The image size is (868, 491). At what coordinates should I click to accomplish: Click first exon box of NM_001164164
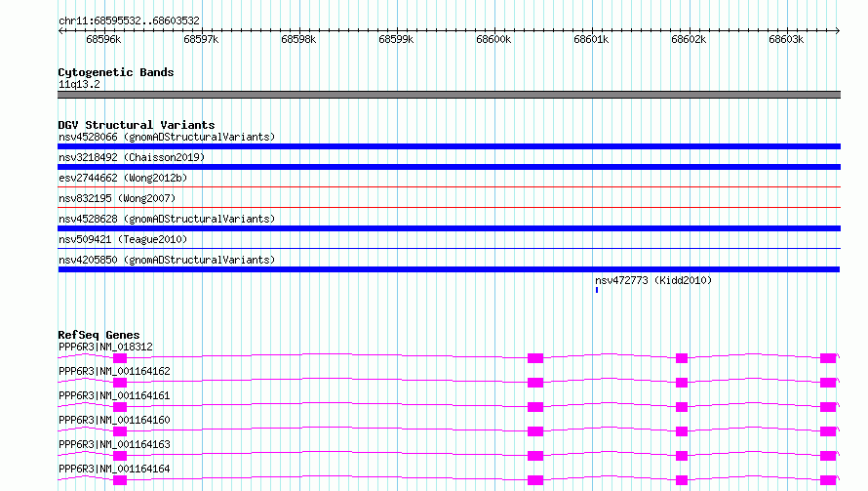coord(120,480)
